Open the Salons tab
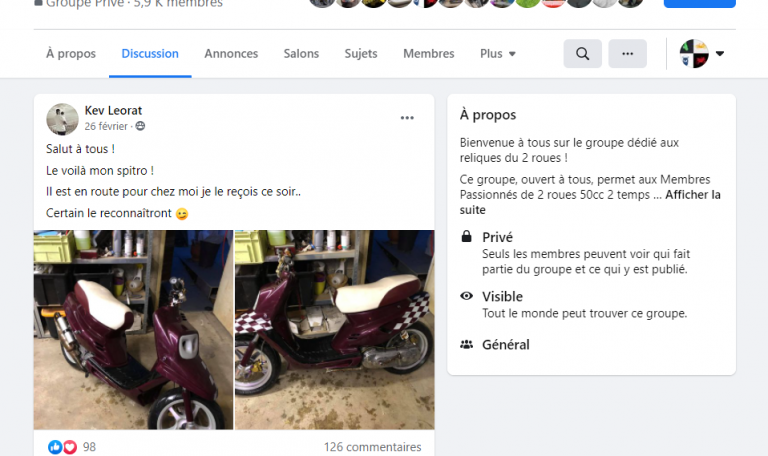 (301, 53)
